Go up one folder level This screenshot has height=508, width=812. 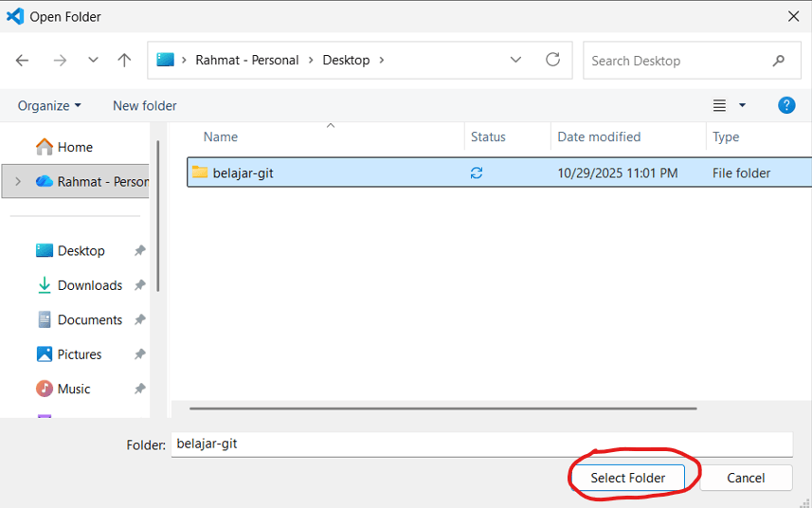click(124, 60)
